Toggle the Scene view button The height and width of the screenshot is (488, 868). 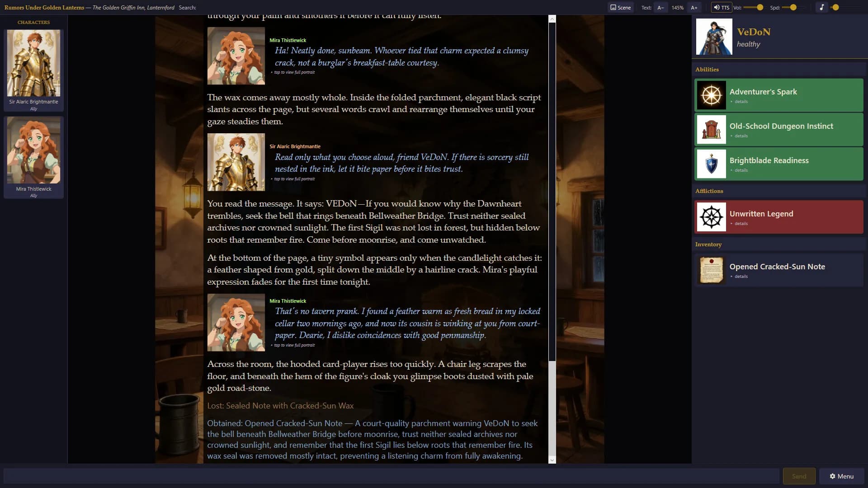(x=620, y=7)
